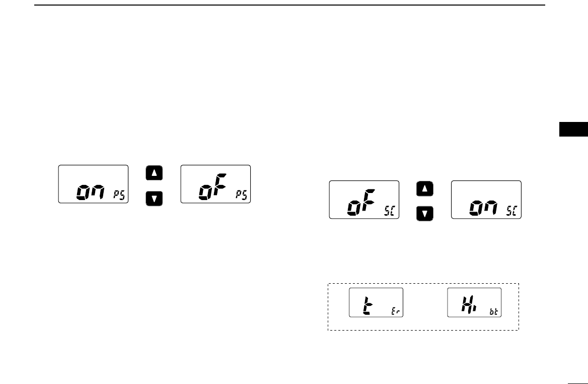The height and width of the screenshot is (384, 588).
Task: Click the 'PS' label in the 'oF' display
Action: click(242, 195)
